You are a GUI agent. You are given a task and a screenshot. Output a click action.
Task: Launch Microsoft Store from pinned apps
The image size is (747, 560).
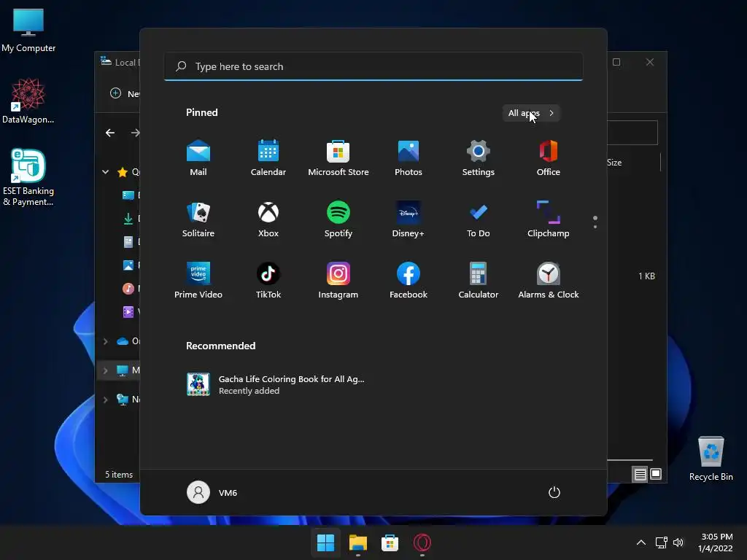338,158
